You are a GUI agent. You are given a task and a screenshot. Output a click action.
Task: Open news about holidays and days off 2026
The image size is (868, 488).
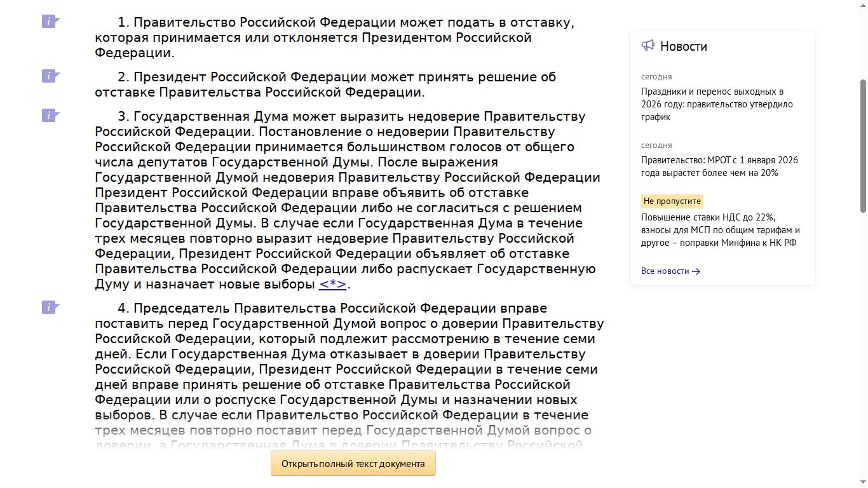click(x=717, y=104)
